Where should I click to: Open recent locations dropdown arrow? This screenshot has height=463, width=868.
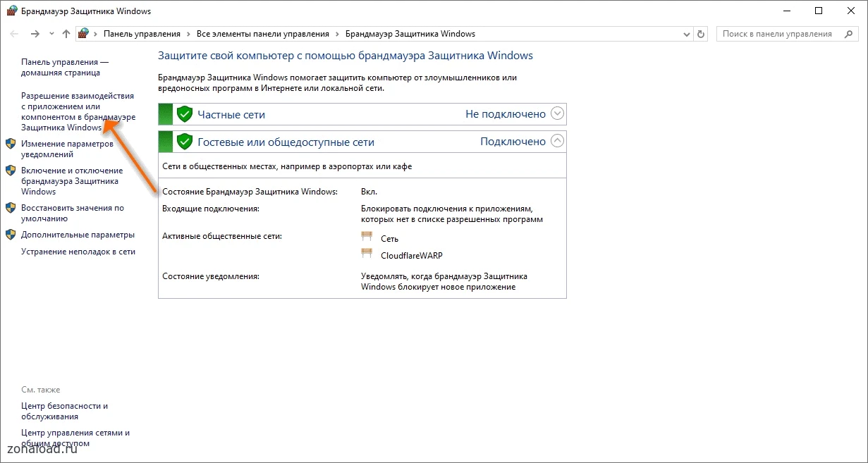point(51,34)
